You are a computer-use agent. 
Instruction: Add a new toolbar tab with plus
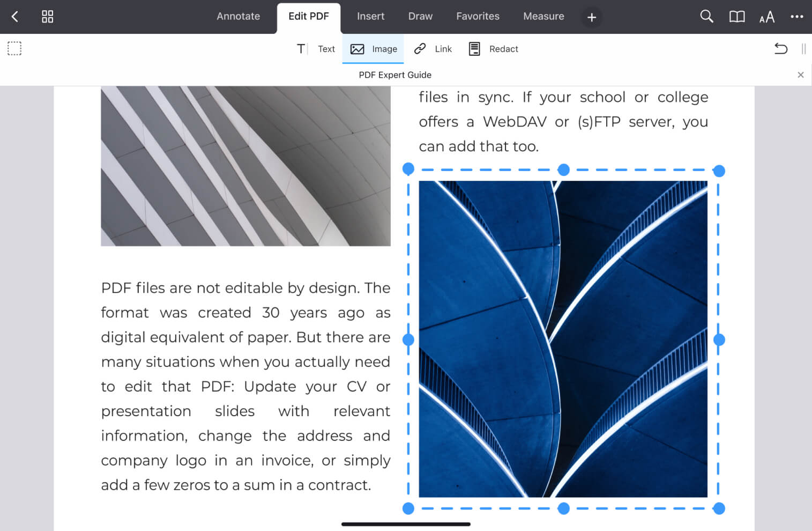(592, 17)
